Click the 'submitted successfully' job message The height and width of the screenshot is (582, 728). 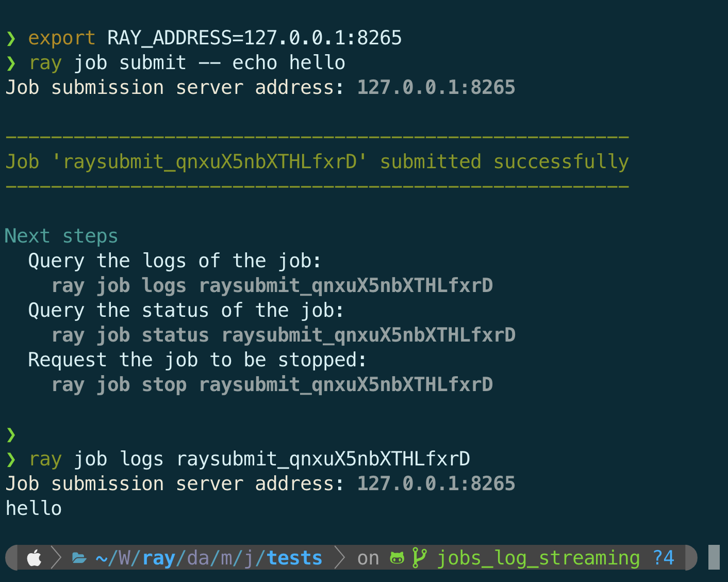(x=317, y=161)
